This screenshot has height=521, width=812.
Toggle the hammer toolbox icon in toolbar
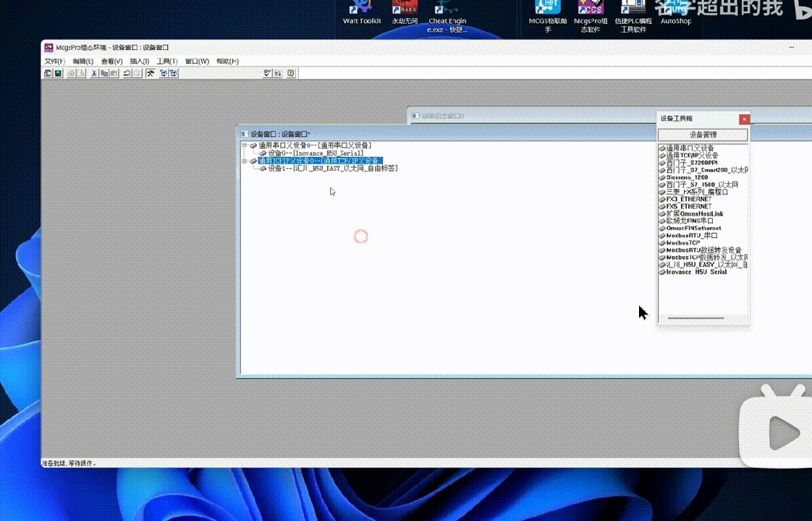point(151,74)
